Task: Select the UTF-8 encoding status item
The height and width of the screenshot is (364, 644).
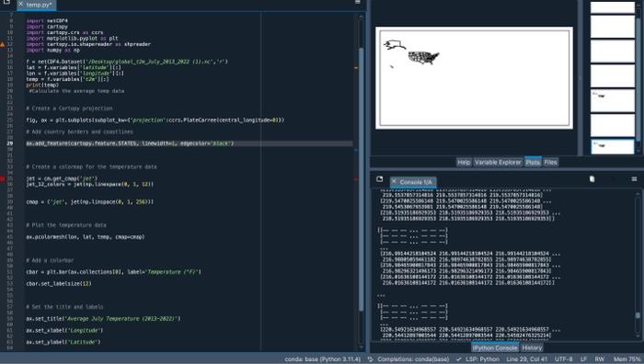Action: 563,359
